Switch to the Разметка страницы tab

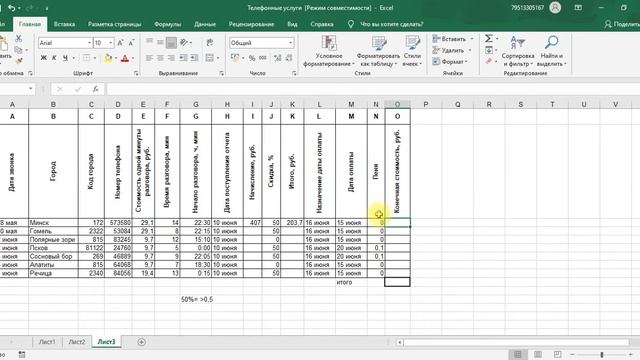(x=114, y=24)
